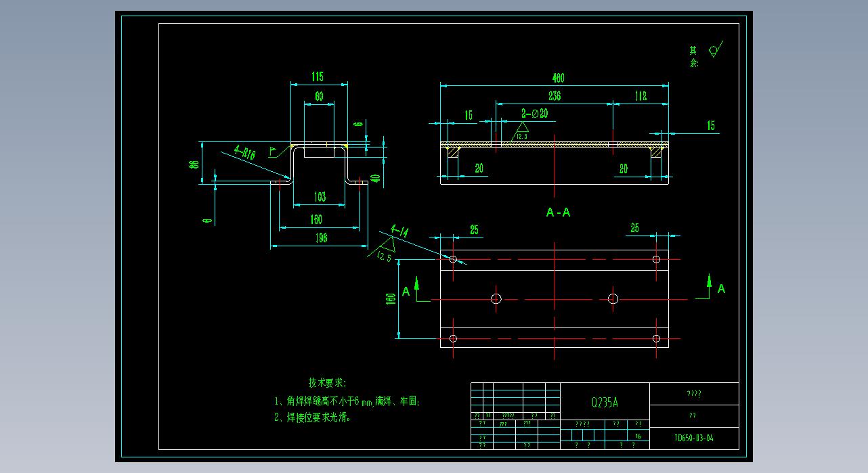Select the left center hole in plan view
This screenshot has height=473, width=868.
(496, 298)
